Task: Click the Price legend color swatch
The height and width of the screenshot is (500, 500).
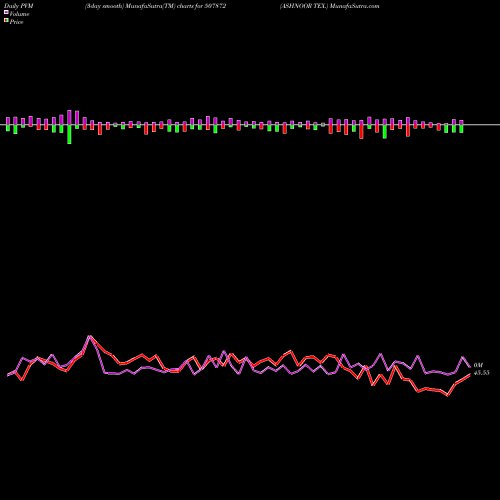Action: [x=6, y=21]
